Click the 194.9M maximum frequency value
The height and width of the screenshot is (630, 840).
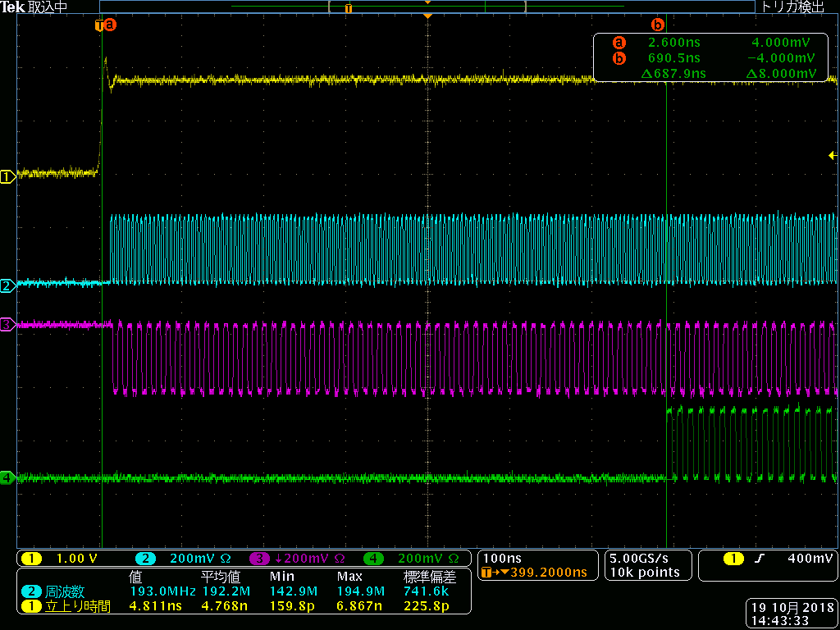361,591
